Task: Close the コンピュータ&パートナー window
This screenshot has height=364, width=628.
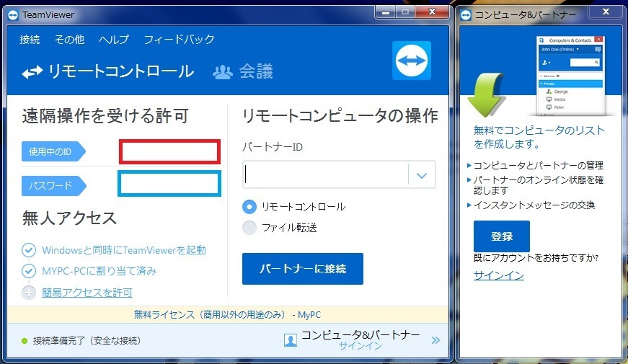Action: coord(606,12)
